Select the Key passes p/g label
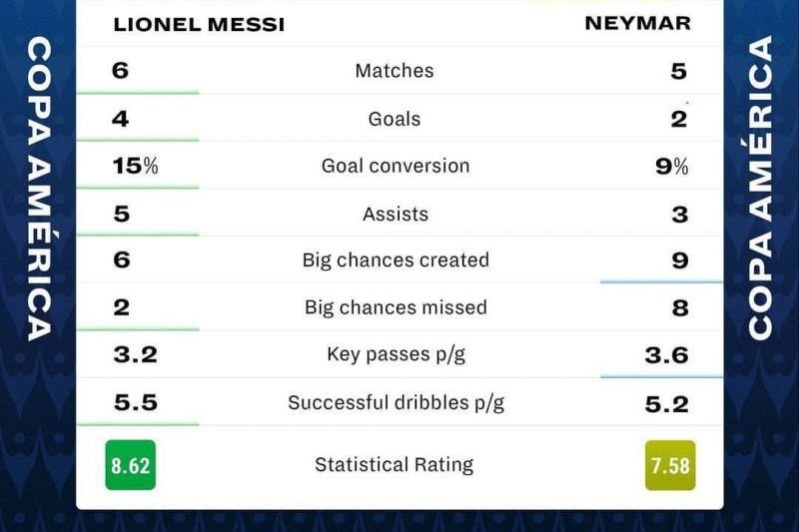Screen dimensions: 799x532 point(396,354)
